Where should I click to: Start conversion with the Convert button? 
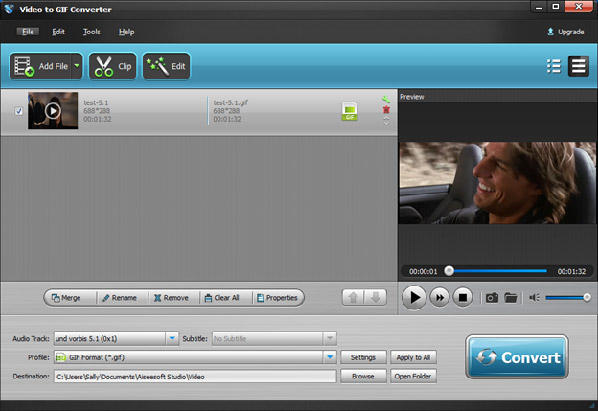coord(517,357)
